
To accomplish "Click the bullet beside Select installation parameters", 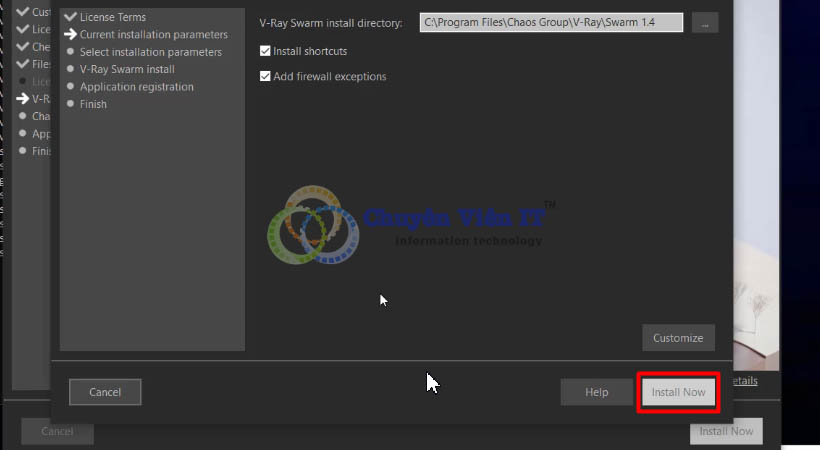I will pos(70,52).
